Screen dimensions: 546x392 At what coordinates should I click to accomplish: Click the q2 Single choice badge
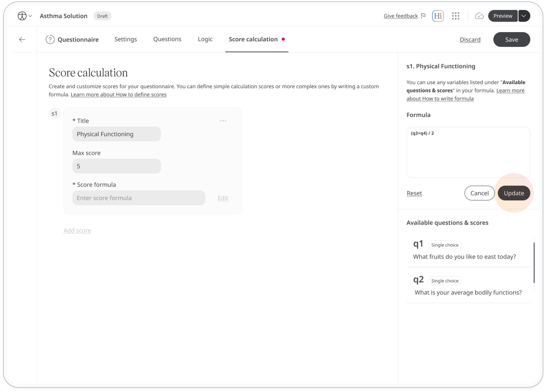click(x=445, y=281)
